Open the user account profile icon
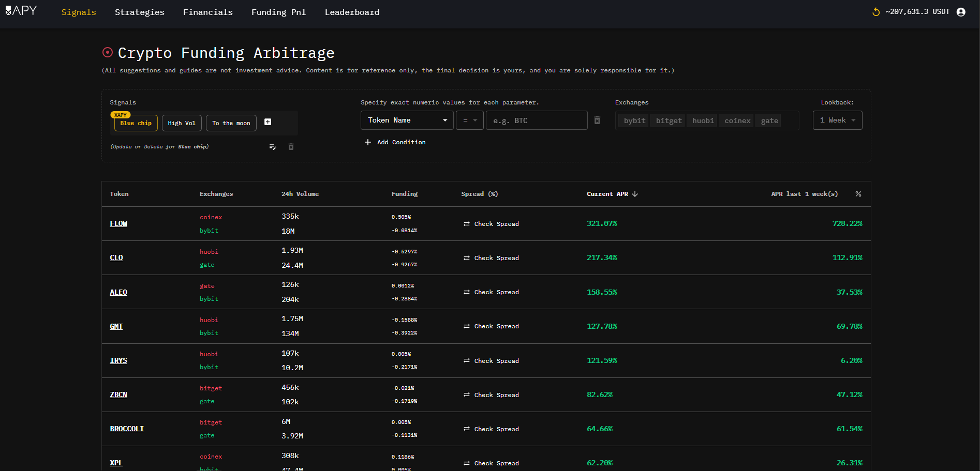 [961, 12]
